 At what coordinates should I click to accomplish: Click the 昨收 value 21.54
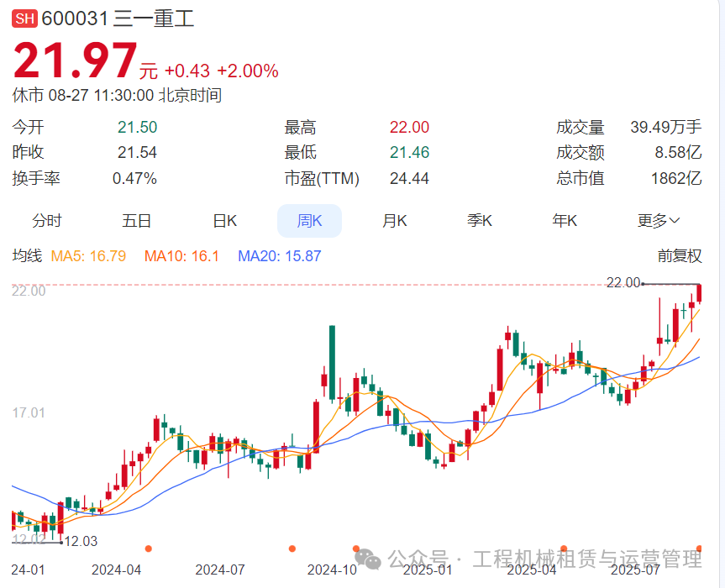[137, 152]
